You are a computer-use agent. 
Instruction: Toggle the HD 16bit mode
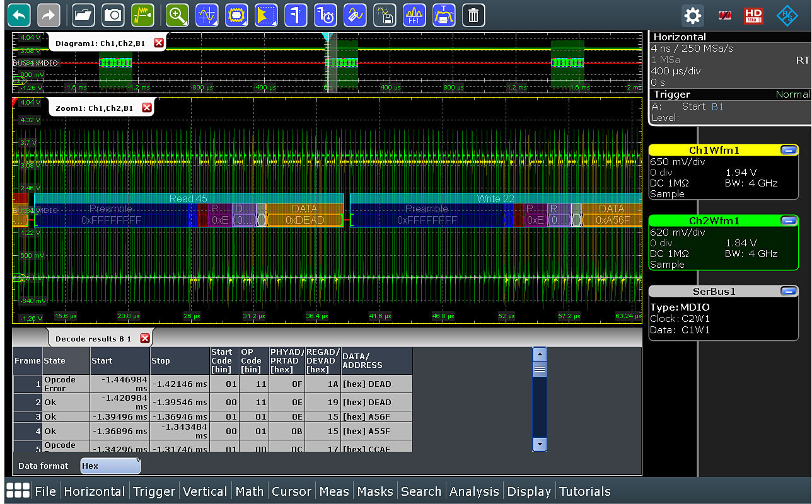[753, 15]
